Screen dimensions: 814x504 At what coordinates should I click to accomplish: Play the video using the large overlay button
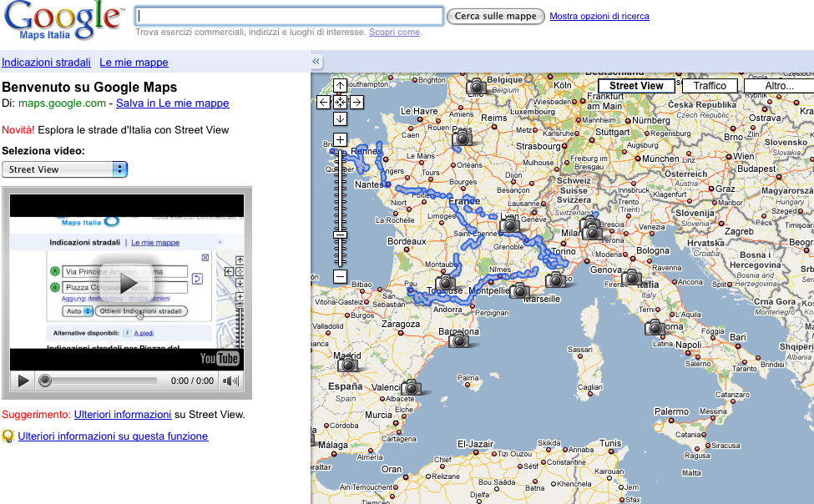129,283
